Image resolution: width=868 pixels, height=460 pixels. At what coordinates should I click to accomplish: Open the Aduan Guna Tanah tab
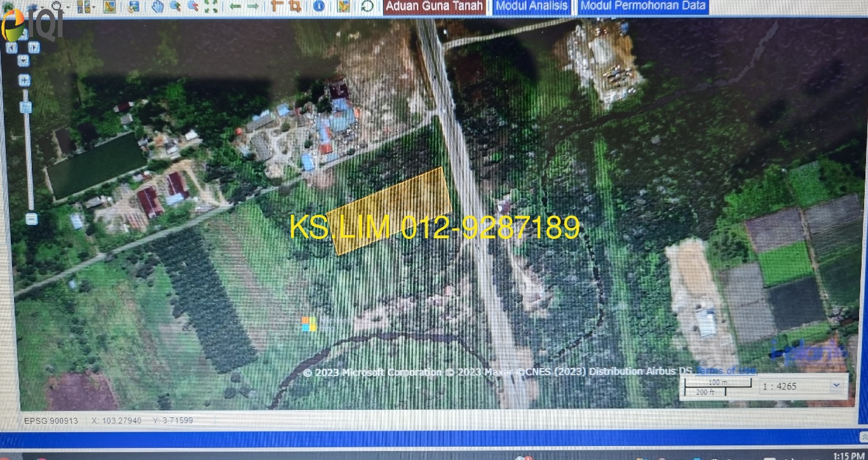[x=435, y=6]
